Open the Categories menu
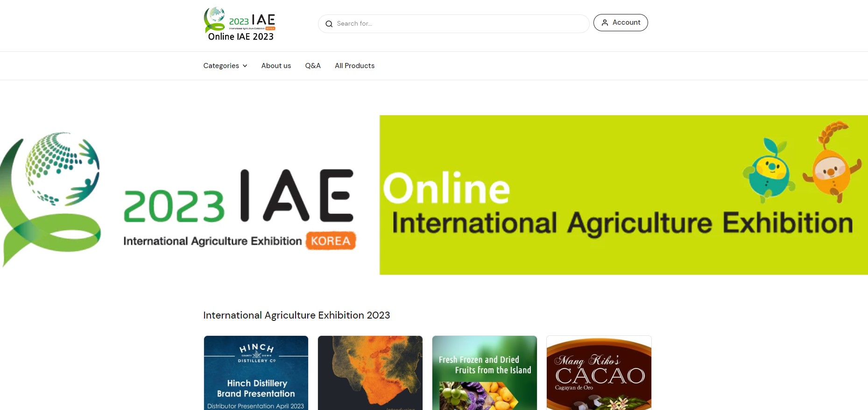Image resolution: width=868 pixels, height=410 pixels. coord(221,66)
